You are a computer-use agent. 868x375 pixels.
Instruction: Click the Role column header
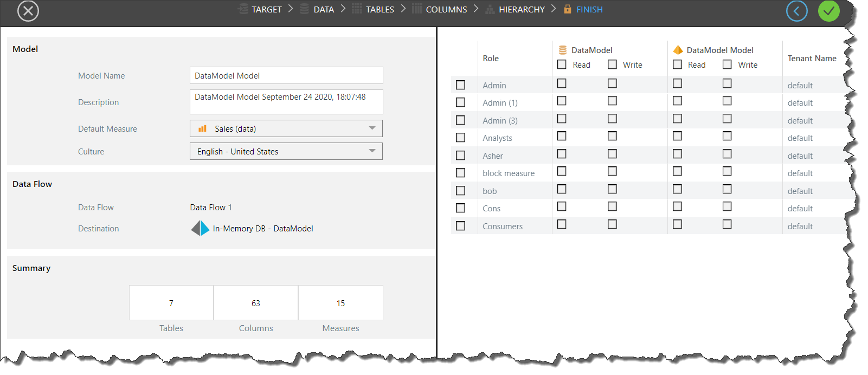coord(491,59)
